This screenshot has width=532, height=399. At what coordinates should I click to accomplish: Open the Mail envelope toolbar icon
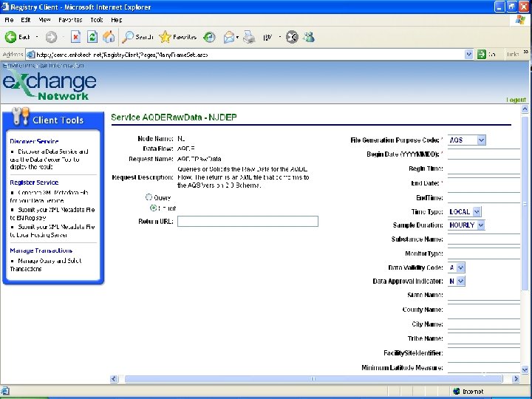click(228, 37)
